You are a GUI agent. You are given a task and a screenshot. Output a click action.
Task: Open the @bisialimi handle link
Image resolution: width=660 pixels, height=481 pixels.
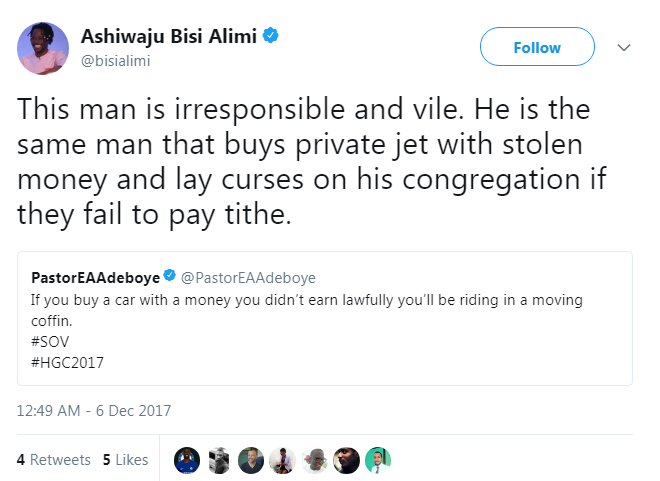pyautogui.click(x=121, y=61)
